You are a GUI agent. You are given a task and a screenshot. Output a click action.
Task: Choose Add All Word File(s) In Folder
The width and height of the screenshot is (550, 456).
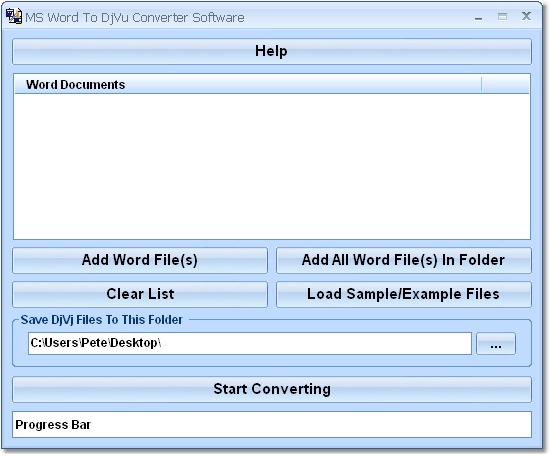pos(404,260)
